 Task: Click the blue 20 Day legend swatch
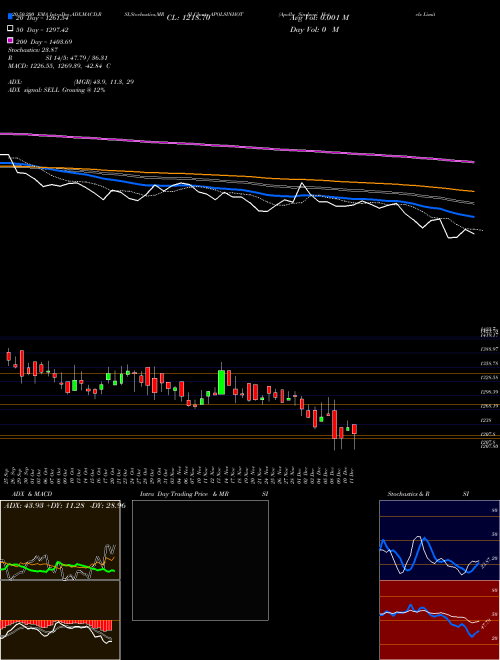tap(10, 17)
